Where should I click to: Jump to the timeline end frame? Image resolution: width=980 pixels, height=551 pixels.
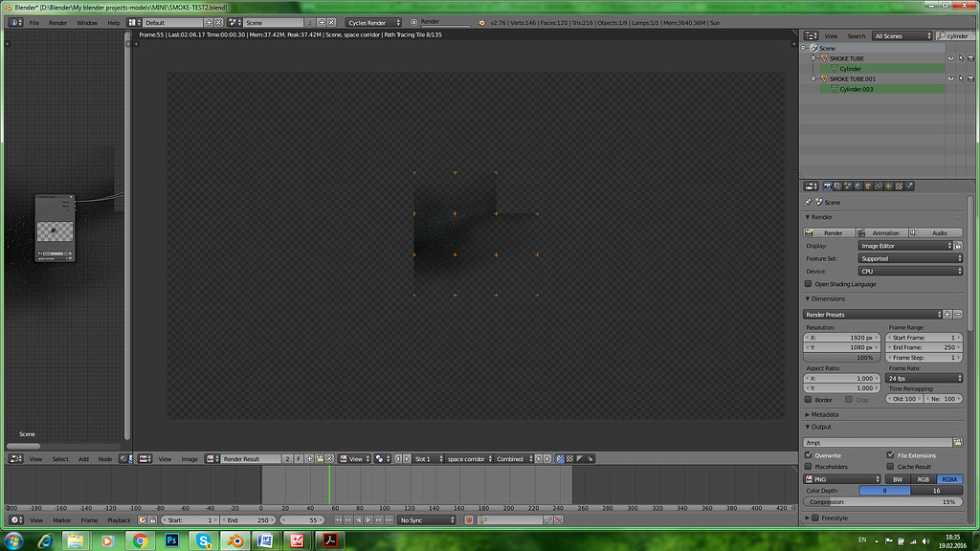click(x=389, y=520)
